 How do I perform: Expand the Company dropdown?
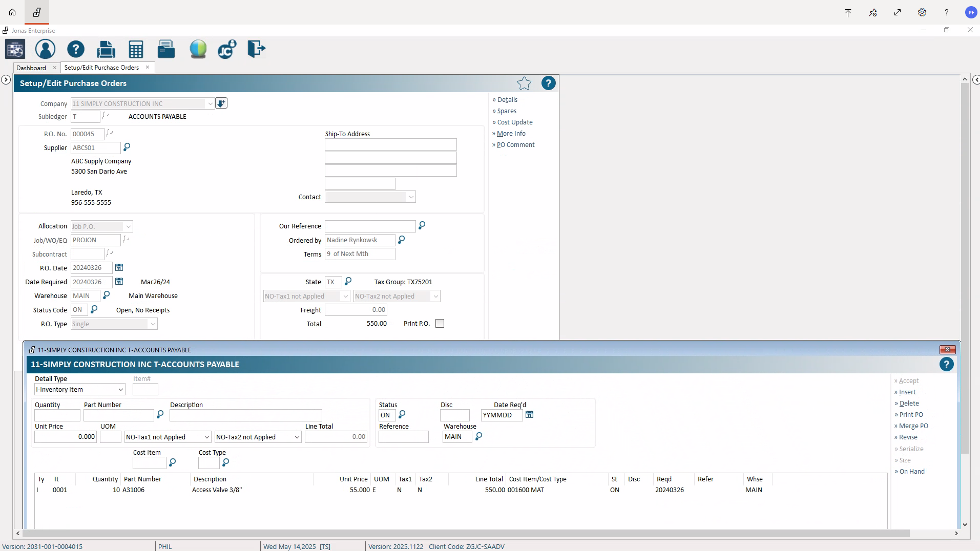210,103
